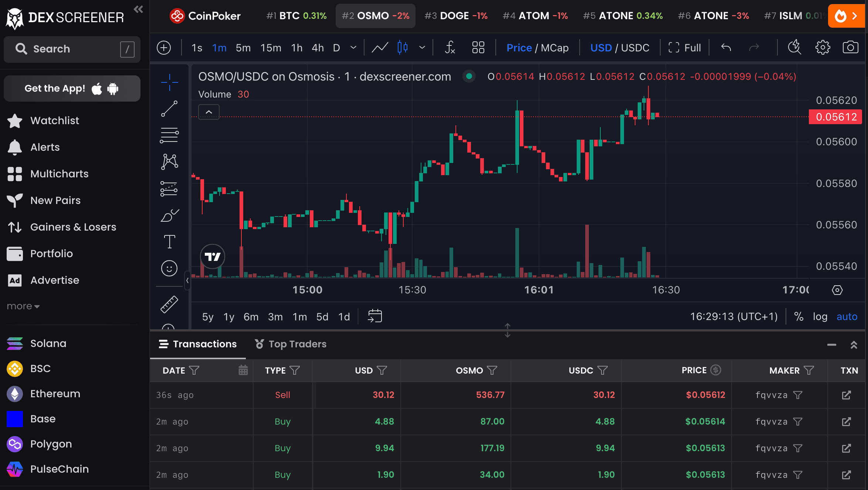Expand the more timeframes dropdown chevron
The height and width of the screenshot is (490, 868).
pos(353,48)
